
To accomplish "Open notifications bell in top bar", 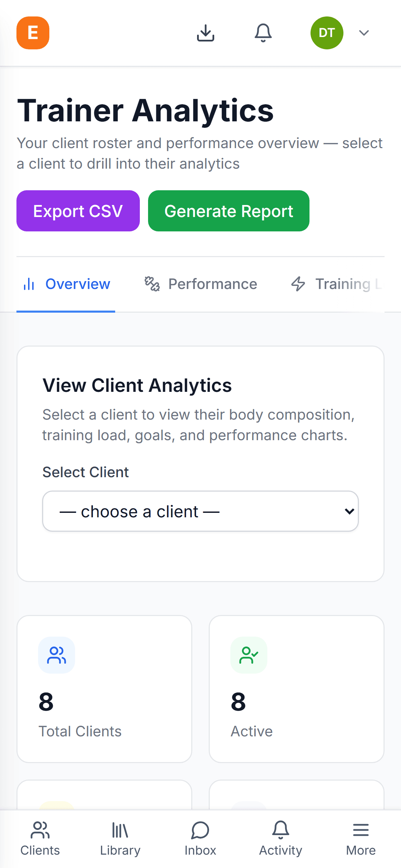I will click(x=263, y=33).
